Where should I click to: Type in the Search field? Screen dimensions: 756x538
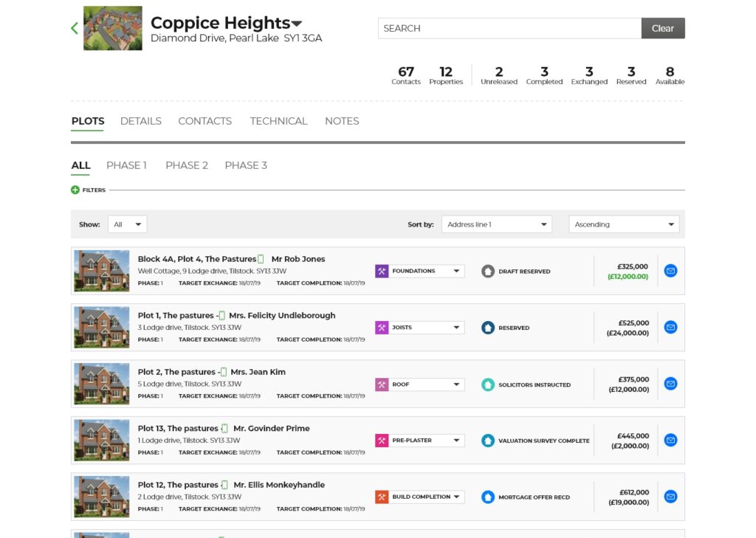[x=509, y=28]
